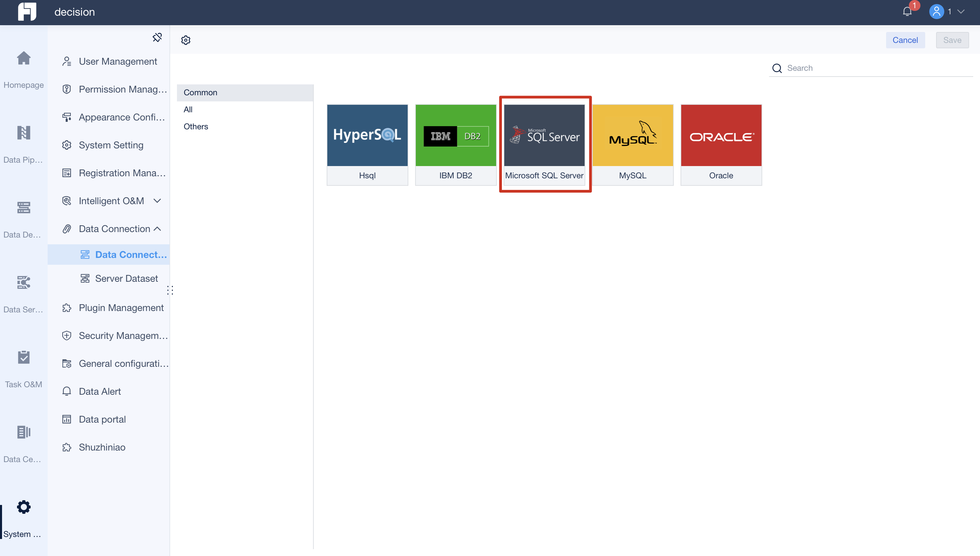
Task: Click the notification bell icon
Action: pos(907,12)
